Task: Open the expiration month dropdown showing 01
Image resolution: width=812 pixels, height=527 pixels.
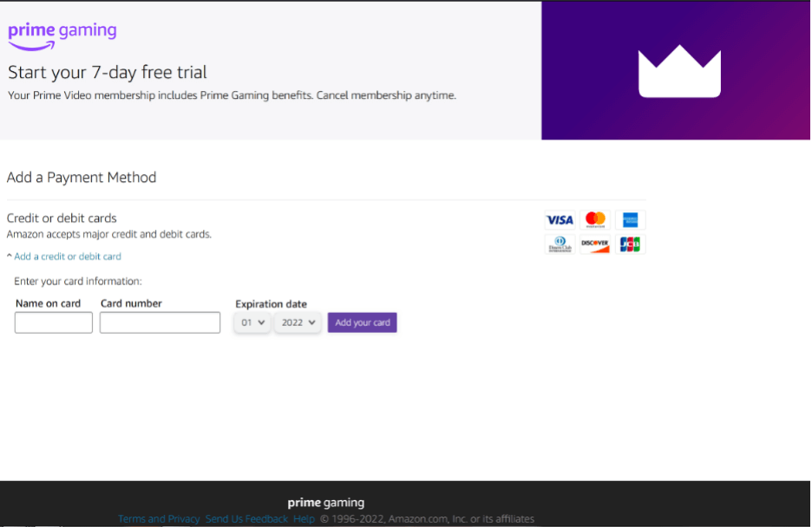Action: coord(252,322)
